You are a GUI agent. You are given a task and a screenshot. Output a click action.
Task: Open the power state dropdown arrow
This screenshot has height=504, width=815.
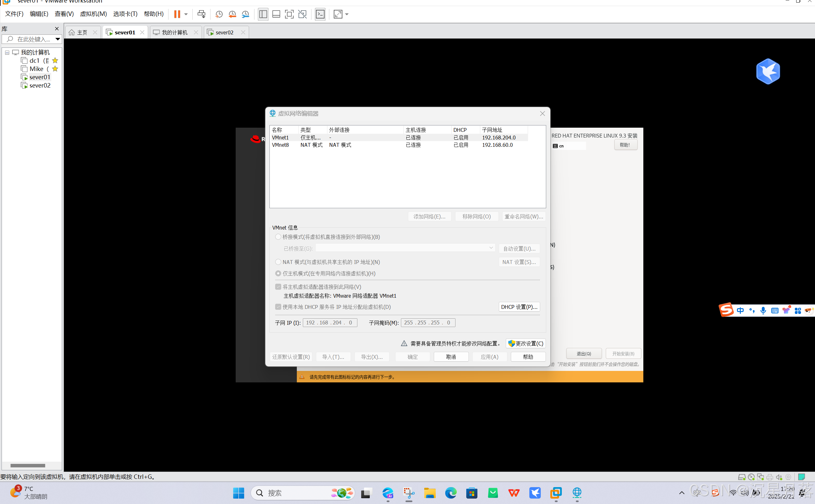click(x=186, y=14)
